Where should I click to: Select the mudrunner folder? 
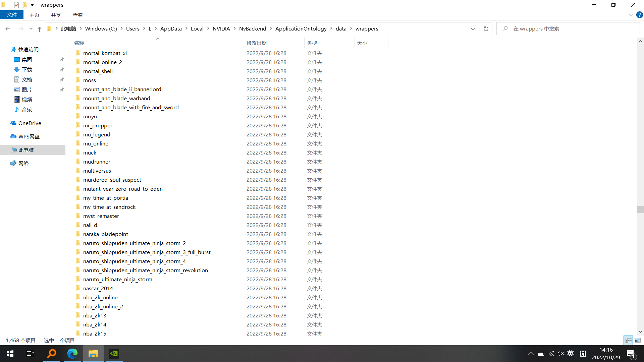(x=97, y=162)
